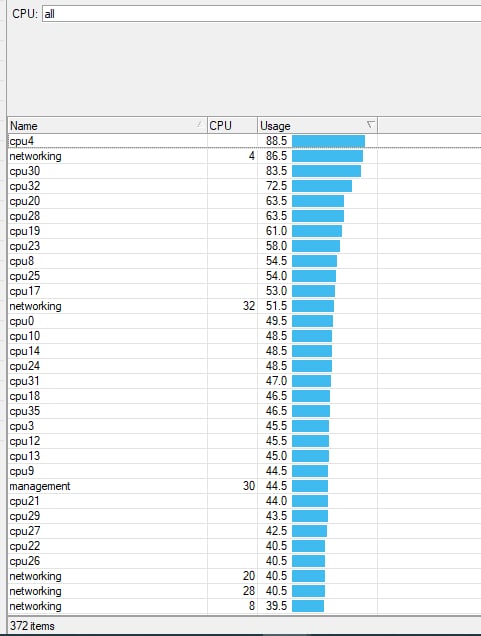Select the cpu8 row
This screenshot has height=636, width=481.
click(244, 261)
